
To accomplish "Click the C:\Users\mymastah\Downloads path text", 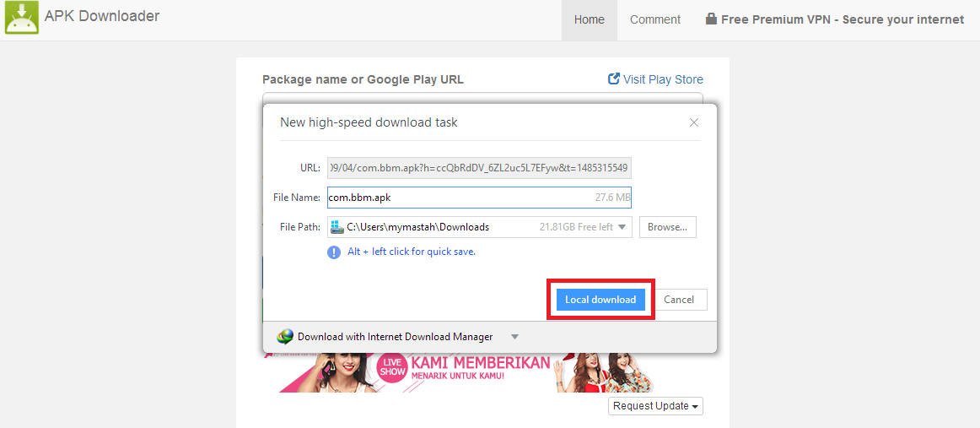I will [x=418, y=227].
